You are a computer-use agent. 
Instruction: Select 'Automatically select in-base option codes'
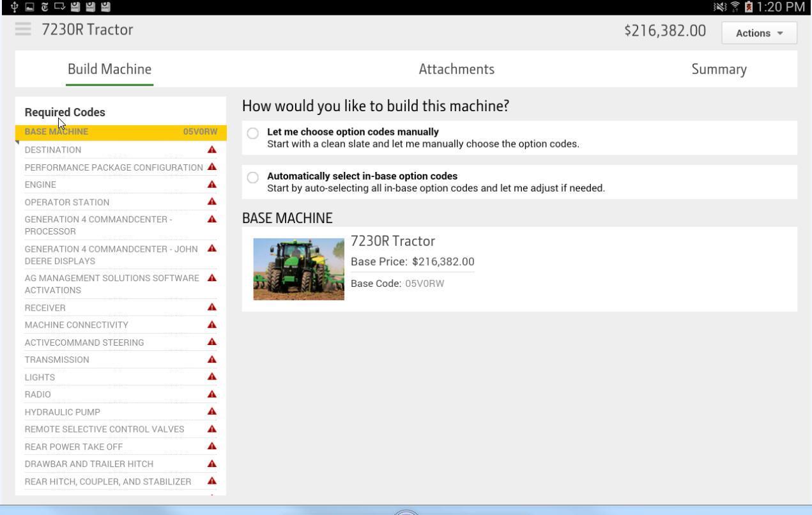252,177
